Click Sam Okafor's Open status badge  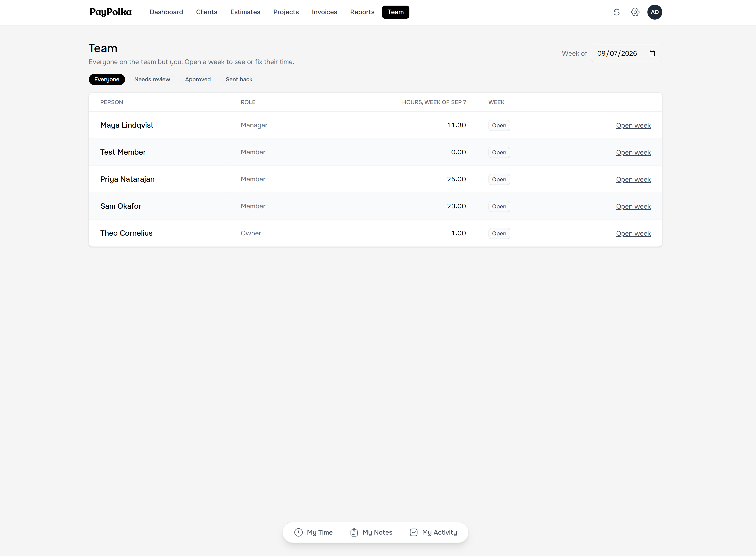499,206
